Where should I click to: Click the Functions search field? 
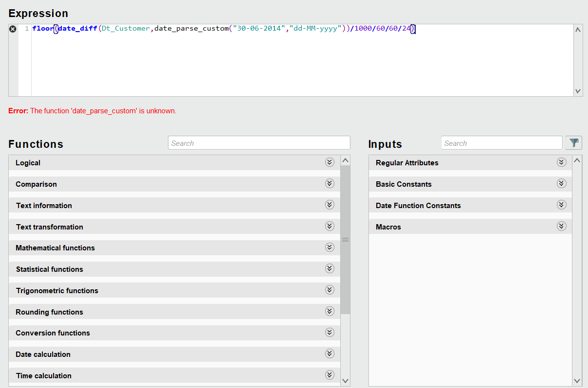259,143
